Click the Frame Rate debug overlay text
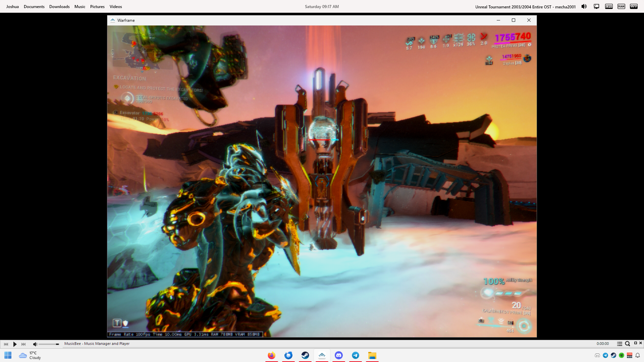Viewport: 644px width, 362px height. click(x=185, y=334)
